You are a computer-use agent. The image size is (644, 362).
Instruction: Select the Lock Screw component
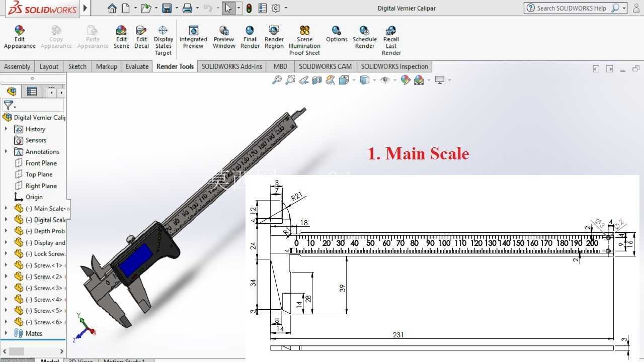[40, 253]
